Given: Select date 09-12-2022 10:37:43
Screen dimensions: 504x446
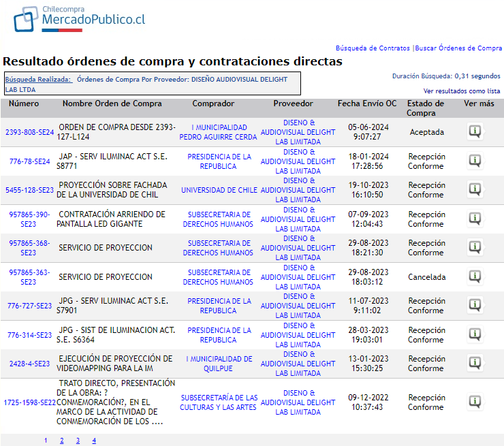Looking at the screenshot, I should point(368,402).
